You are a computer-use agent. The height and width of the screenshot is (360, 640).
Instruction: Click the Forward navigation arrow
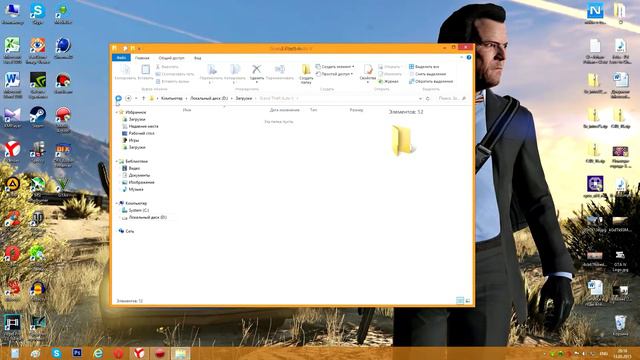click(128, 98)
